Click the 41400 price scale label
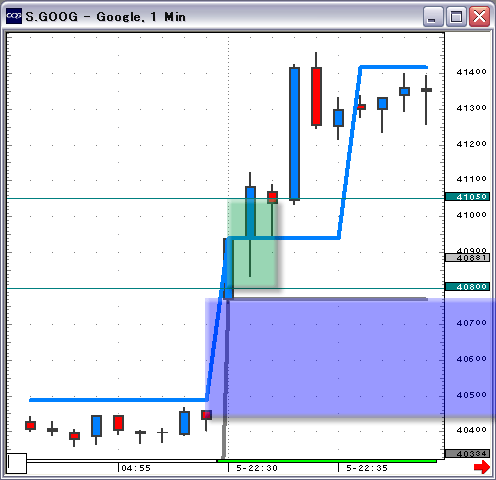496x480 pixels. [471, 72]
